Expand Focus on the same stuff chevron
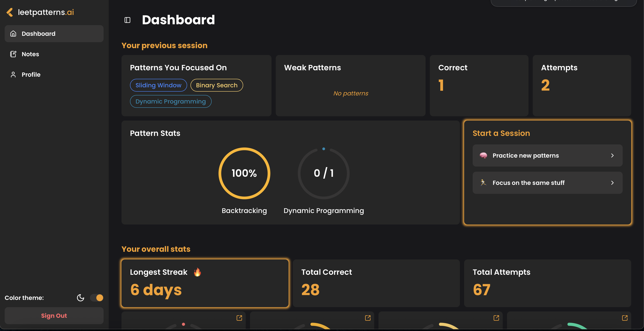 click(x=612, y=183)
